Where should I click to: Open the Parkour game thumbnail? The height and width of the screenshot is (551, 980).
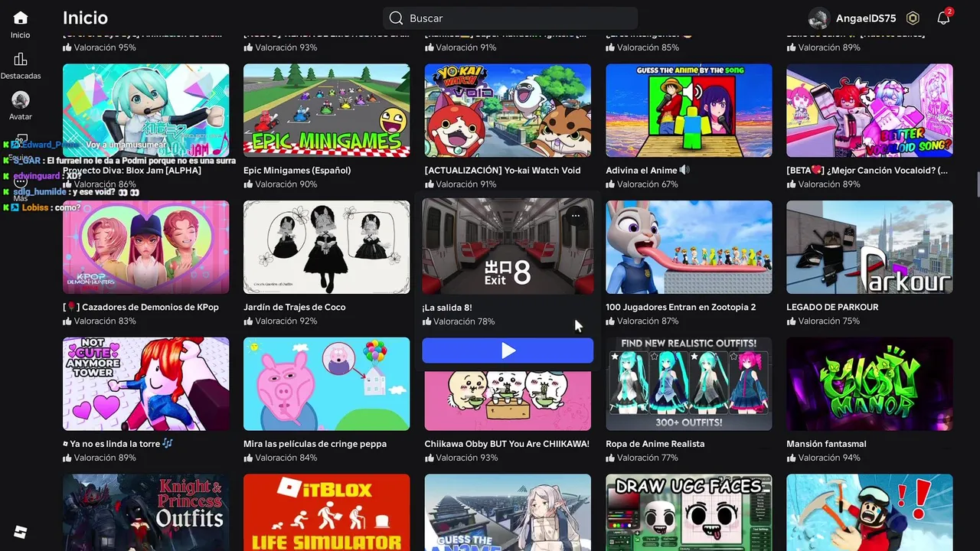870,247
